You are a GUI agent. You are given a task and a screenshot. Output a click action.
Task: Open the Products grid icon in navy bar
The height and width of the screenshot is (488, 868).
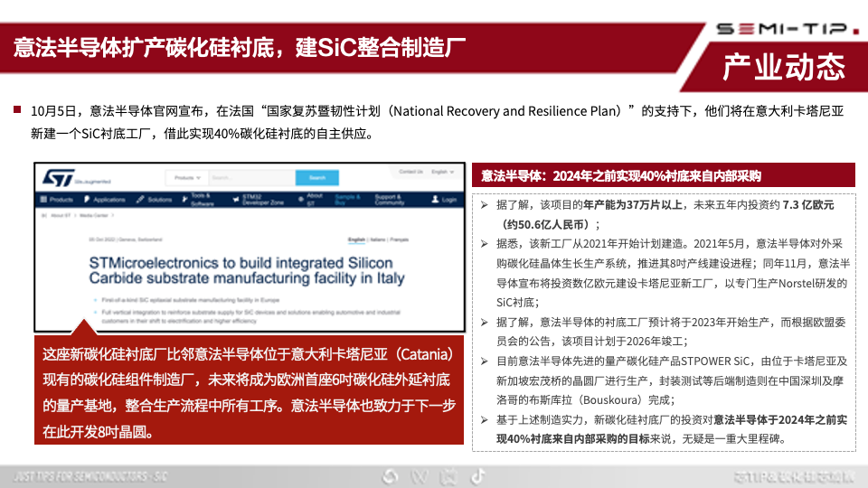[43, 199]
